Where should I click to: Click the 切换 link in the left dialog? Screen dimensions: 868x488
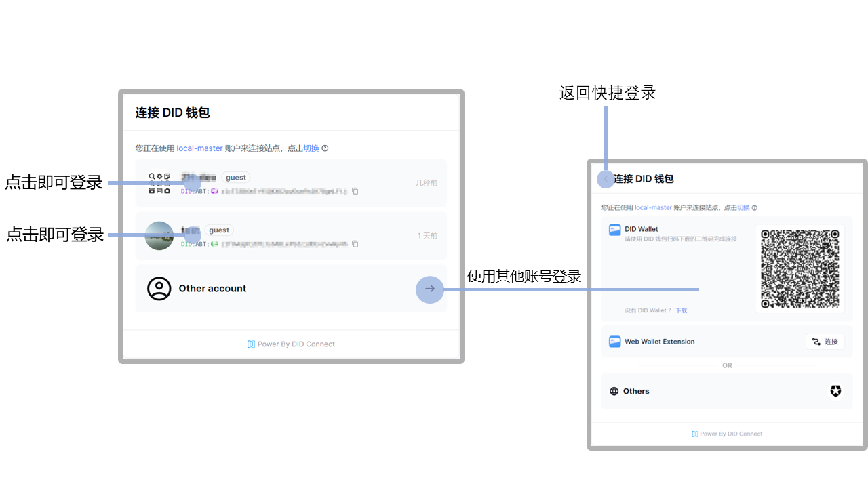(x=312, y=148)
